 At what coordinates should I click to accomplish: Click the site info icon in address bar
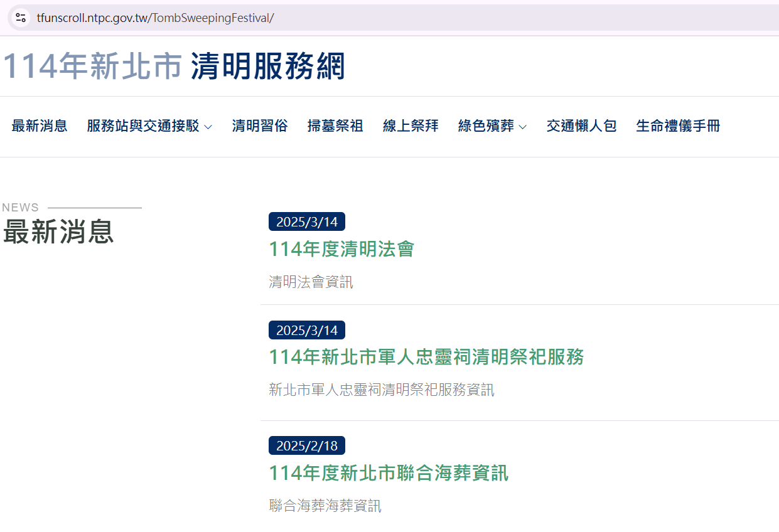[21, 18]
